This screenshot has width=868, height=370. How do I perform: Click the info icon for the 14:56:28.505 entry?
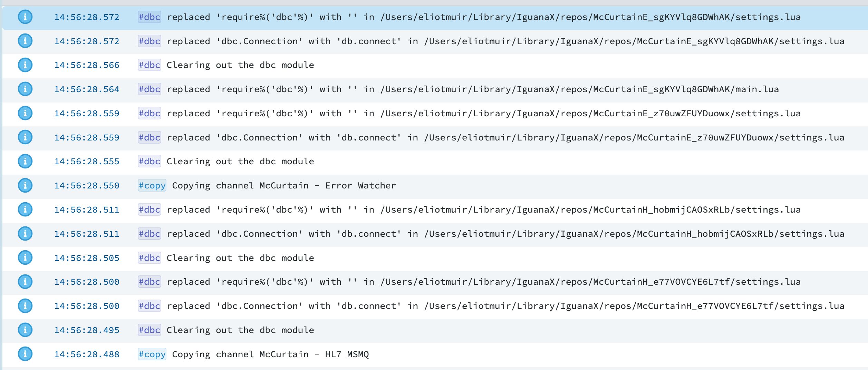(25, 257)
